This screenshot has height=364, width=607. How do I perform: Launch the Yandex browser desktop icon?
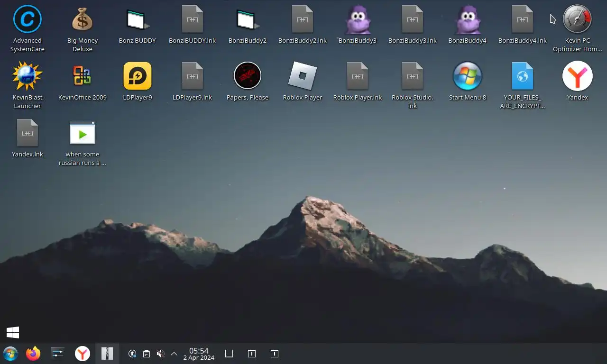coord(578,76)
